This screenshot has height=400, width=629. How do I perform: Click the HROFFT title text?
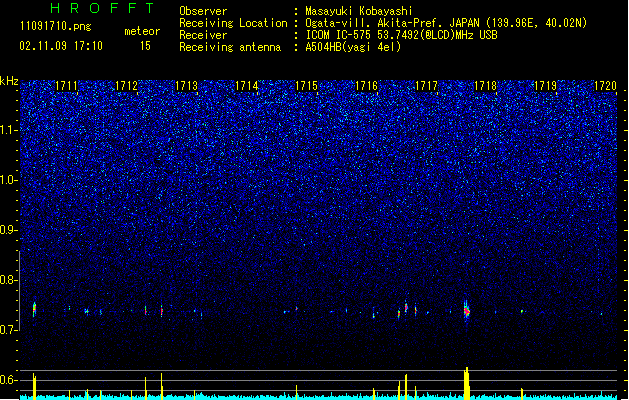click(103, 8)
